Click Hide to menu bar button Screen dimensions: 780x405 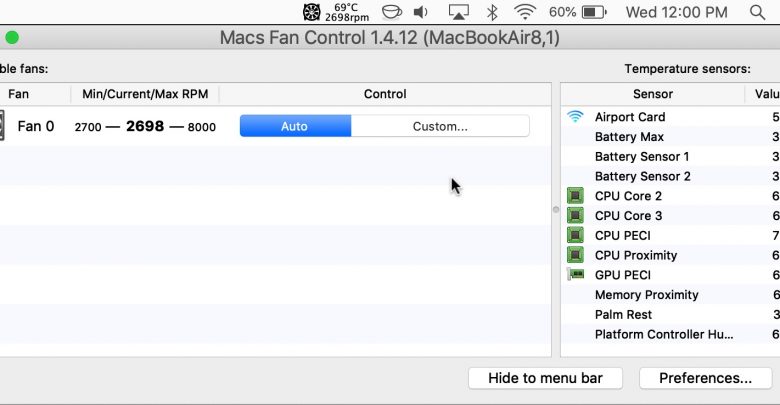[x=545, y=378]
